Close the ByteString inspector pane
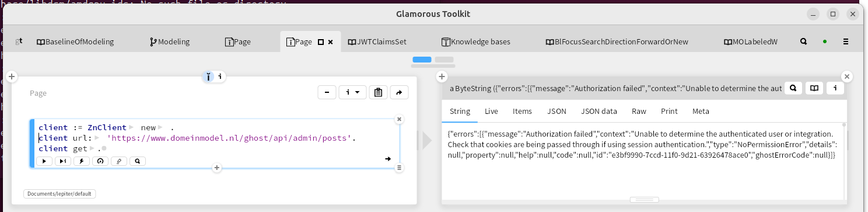Viewport: 868px width, 212px height. coord(847,77)
